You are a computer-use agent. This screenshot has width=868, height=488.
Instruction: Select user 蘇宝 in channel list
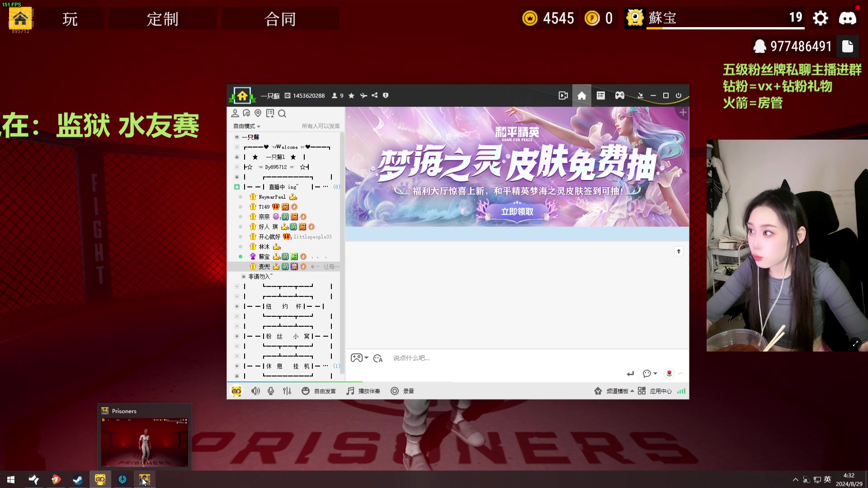click(264, 256)
